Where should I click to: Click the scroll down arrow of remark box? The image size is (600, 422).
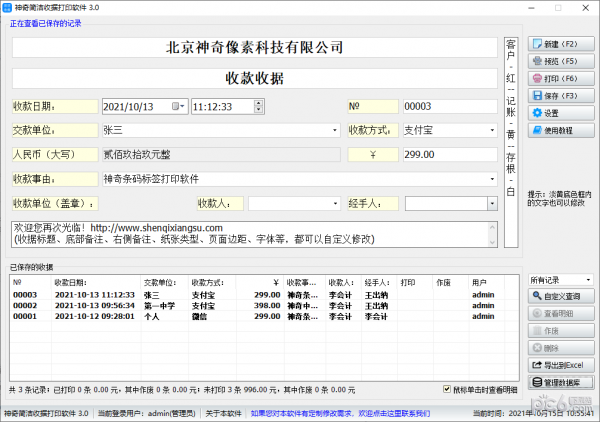point(492,242)
